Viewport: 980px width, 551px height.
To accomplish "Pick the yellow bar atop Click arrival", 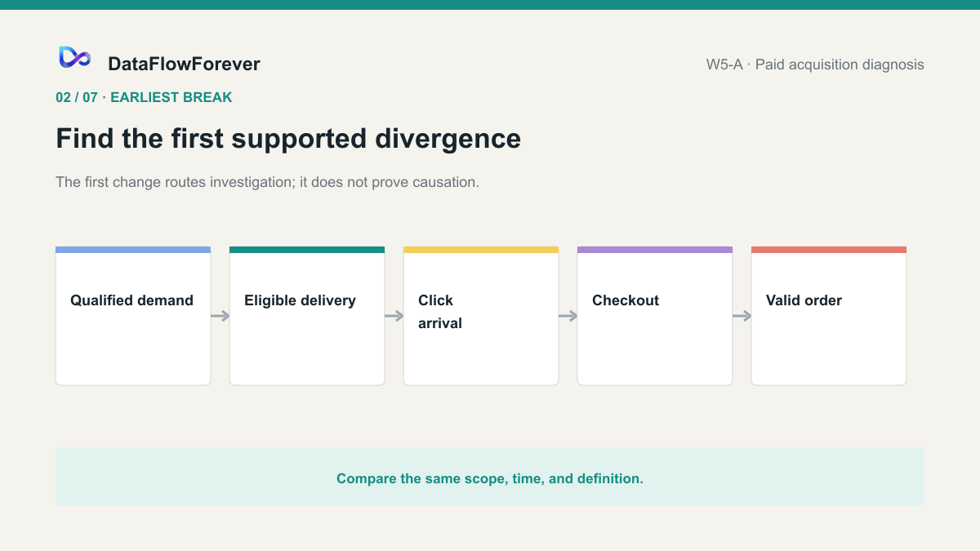I will pos(481,250).
